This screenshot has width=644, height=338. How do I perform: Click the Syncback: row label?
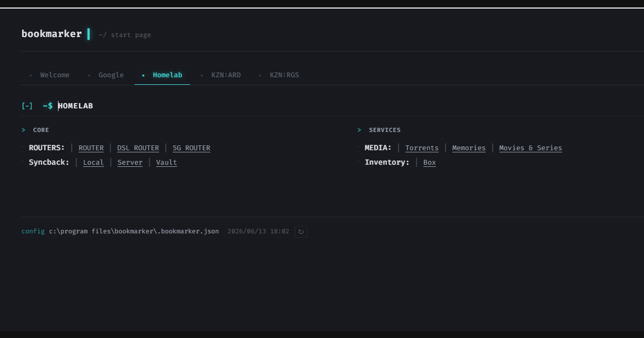(49, 162)
